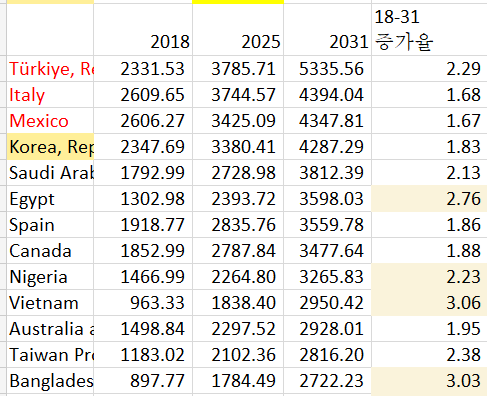Click Spain's growth ratio cell 1.86
Viewport: 487px width, 396px height.
click(429, 225)
